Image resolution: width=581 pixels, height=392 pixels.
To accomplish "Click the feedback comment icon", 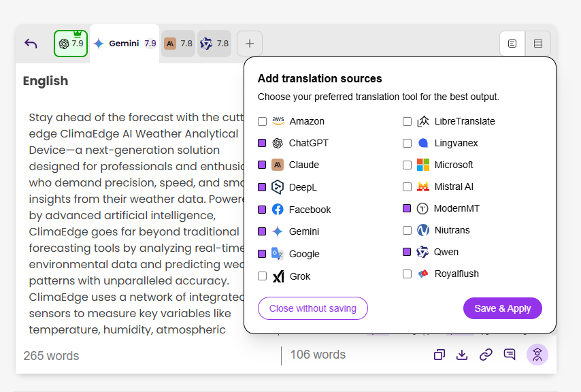I will (x=510, y=355).
